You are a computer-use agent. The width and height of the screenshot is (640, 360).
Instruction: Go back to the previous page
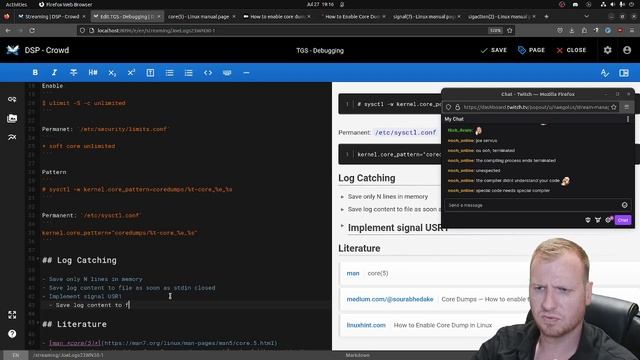pos(8,30)
